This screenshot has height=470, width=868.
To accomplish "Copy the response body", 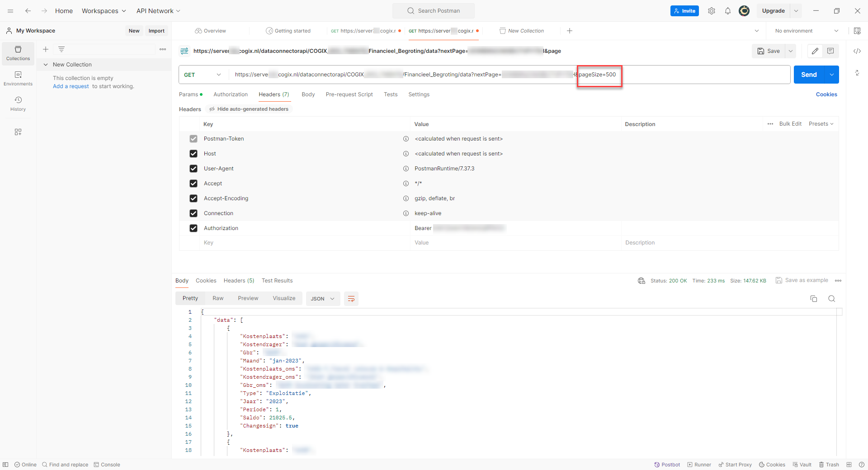I will coord(814,299).
